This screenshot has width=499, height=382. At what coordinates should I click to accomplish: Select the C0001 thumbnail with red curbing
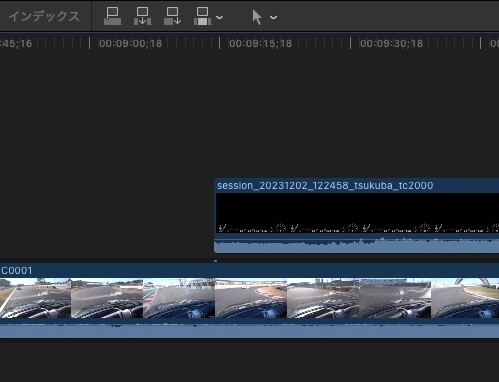tap(251, 298)
